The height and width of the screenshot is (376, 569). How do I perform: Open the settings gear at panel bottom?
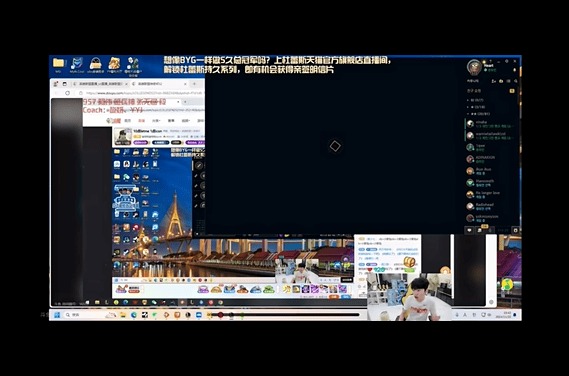coord(515,230)
